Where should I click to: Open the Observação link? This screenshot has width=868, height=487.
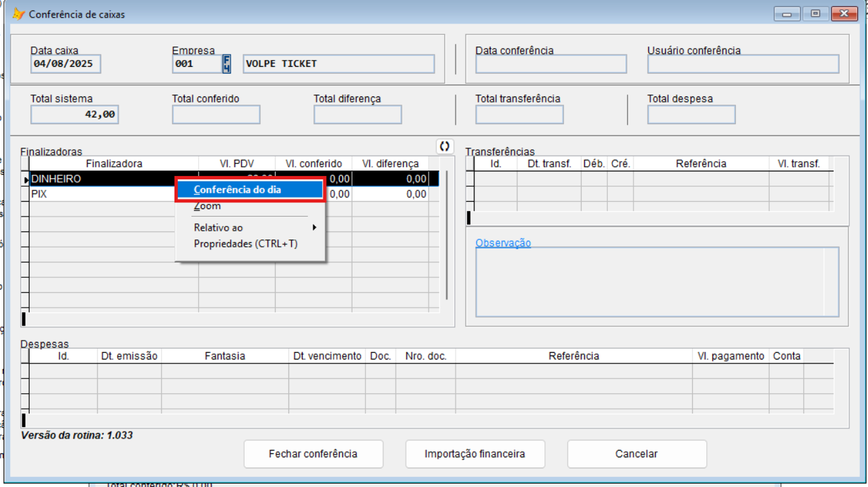tap(503, 243)
